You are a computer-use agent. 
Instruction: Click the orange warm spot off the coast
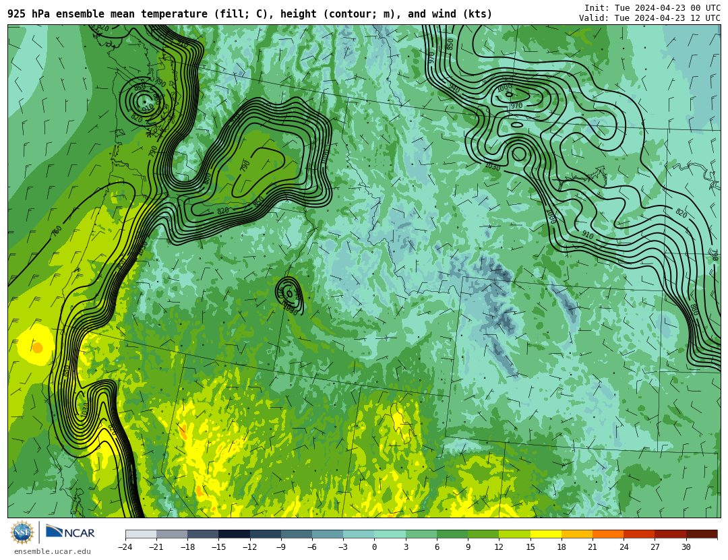pos(38,347)
